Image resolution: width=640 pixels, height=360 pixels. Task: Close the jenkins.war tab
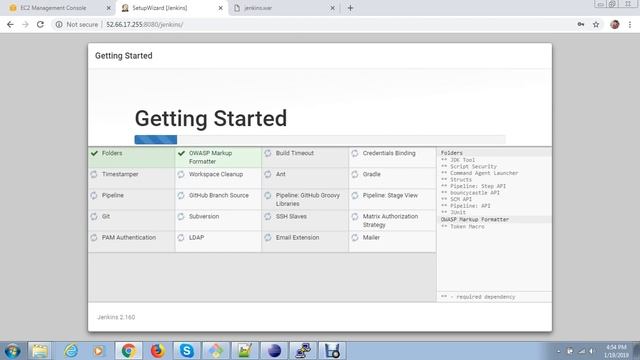pyautogui.click(x=332, y=8)
